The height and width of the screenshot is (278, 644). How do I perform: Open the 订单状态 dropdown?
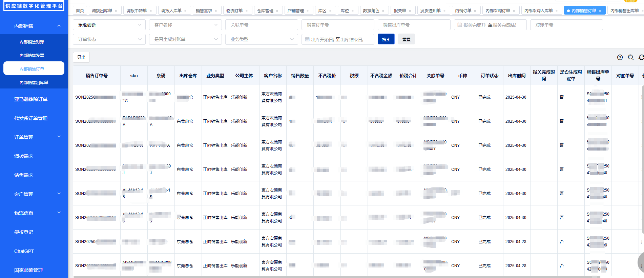[x=109, y=39]
